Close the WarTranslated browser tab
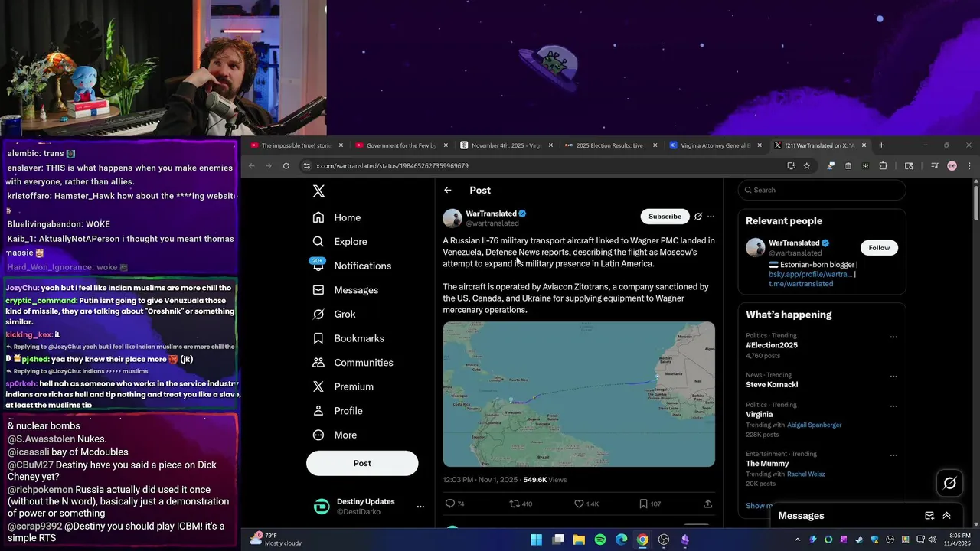 coord(864,145)
